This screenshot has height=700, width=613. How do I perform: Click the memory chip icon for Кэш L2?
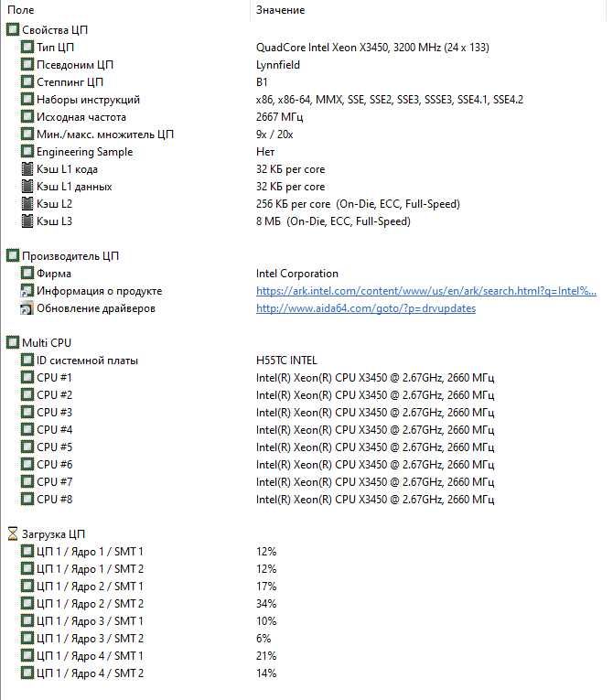click(27, 204)
